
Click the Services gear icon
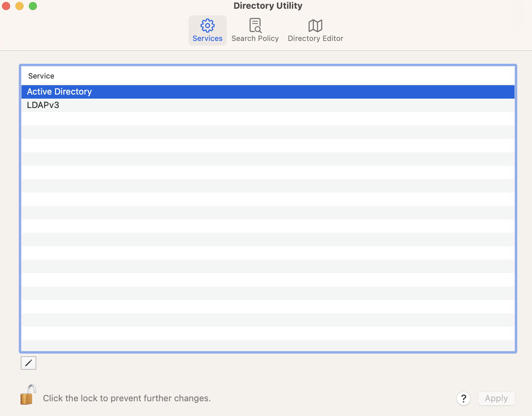tap(207, 25)
